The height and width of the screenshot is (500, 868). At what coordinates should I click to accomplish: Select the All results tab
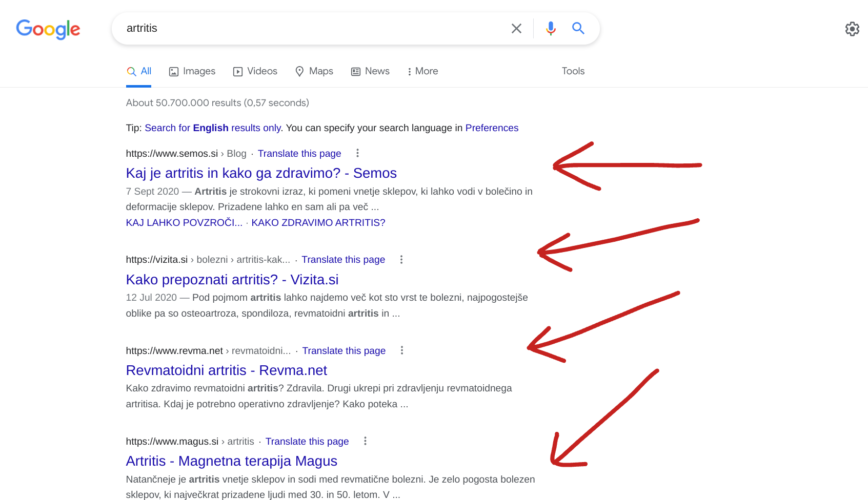pos(139,71)
